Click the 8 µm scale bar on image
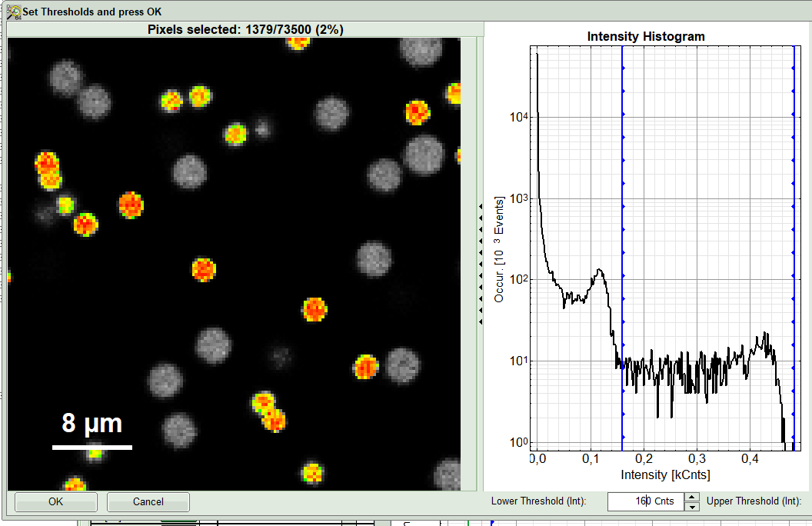Viewport: 812px width, 526px height. coord(92,446)
